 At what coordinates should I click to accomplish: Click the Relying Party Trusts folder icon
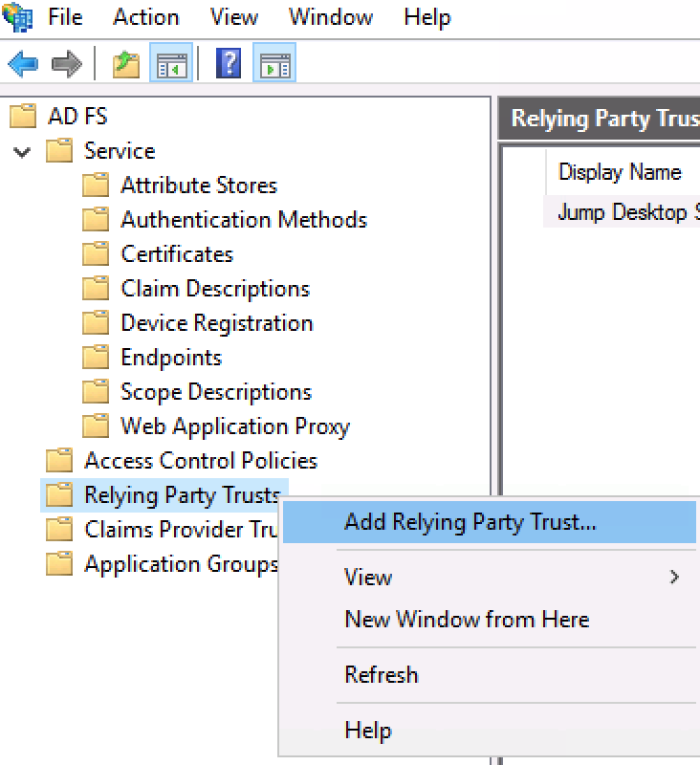coord(59,495)
